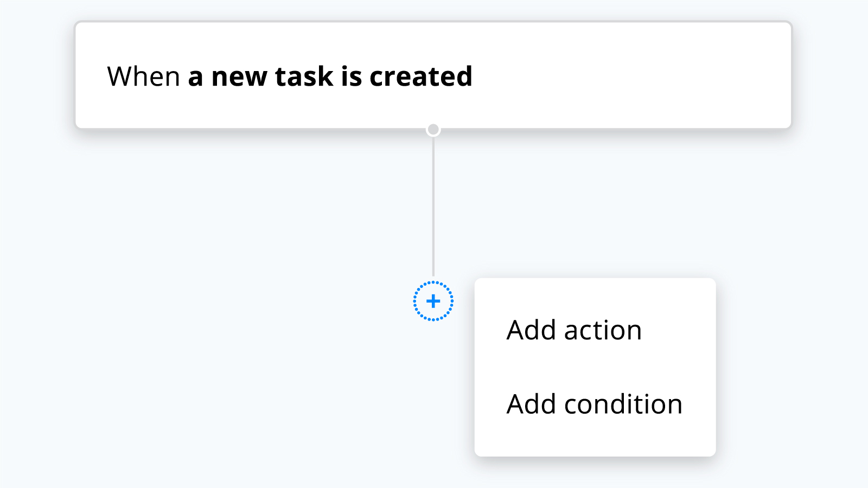Viewport: 868px width, 488px height.
Task: Click the vertical connector line below the trigger
Action: point(433,206)
